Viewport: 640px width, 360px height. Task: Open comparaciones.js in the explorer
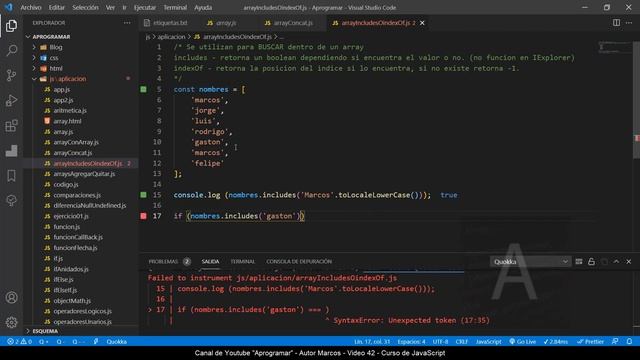[x=77, y=195]
